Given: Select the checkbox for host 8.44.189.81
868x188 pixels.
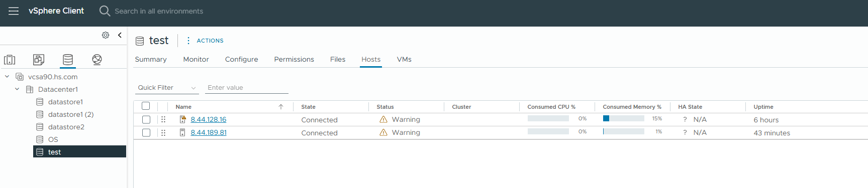Looking at the screenshot, I should [x=146, y=132].
